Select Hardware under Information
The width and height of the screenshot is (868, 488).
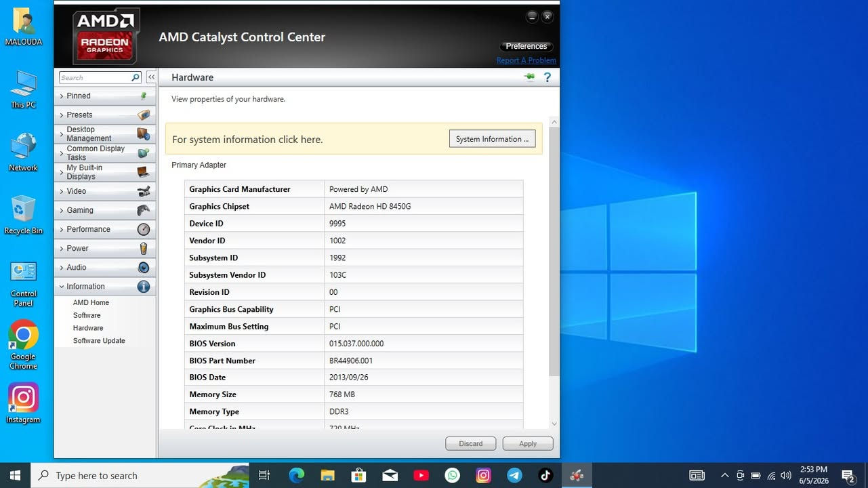[x=88, y=328]
